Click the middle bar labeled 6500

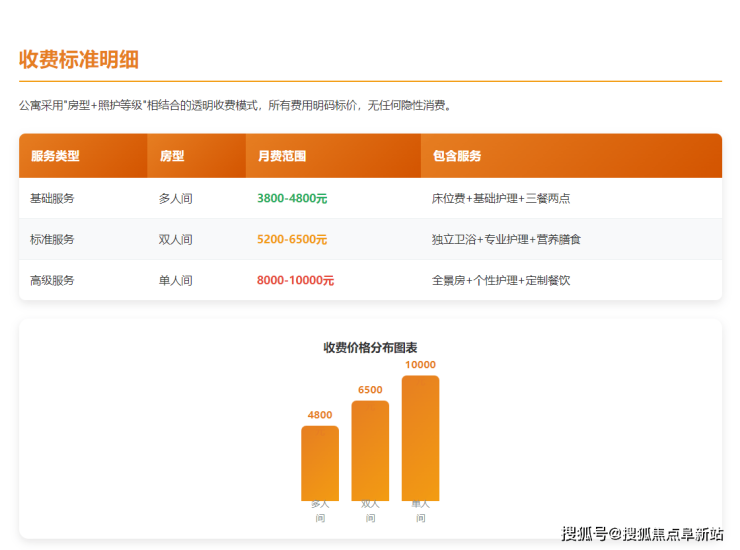coord(370,450)
